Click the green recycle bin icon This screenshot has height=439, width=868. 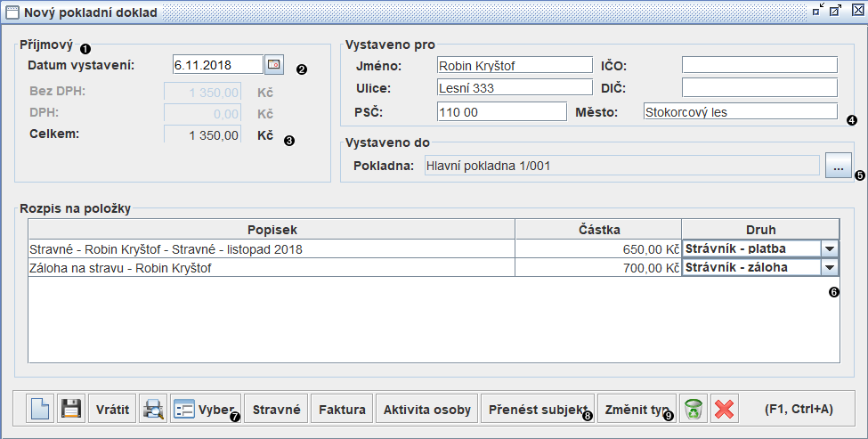694,410
